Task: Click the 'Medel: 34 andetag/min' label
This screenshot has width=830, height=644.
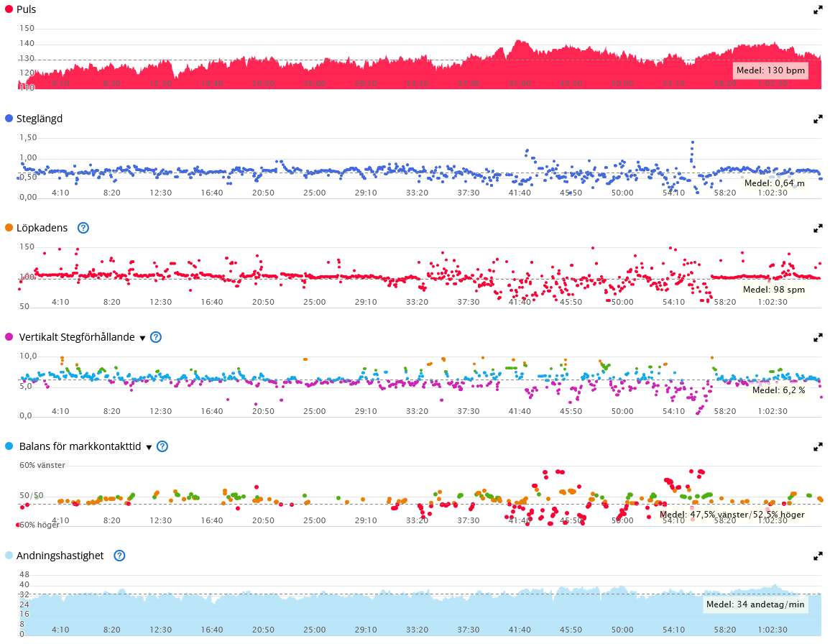Action: tap(755, 604)
